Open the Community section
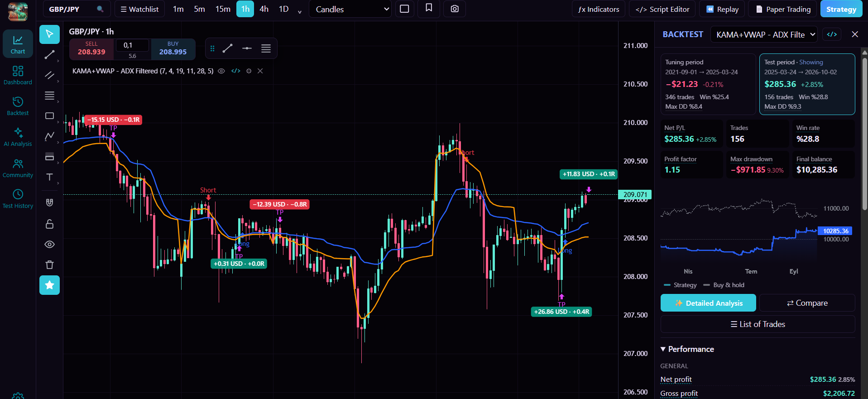868x399 pixels. click(x=18, y=168)
